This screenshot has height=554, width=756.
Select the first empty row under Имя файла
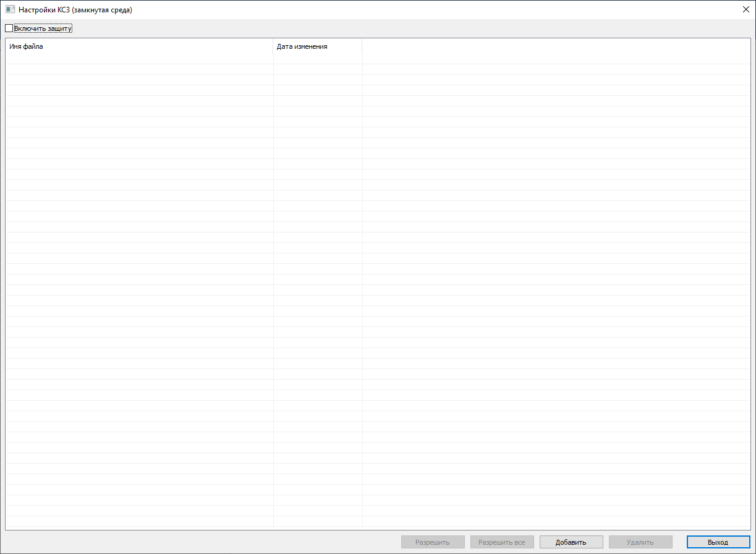click(x=139, y=59)
